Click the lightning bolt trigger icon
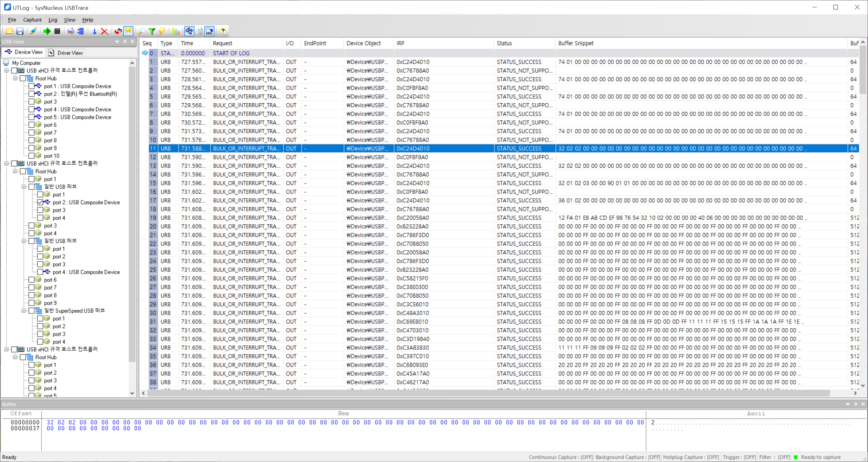Screen dimensions: 868x462 pos(162,31)
